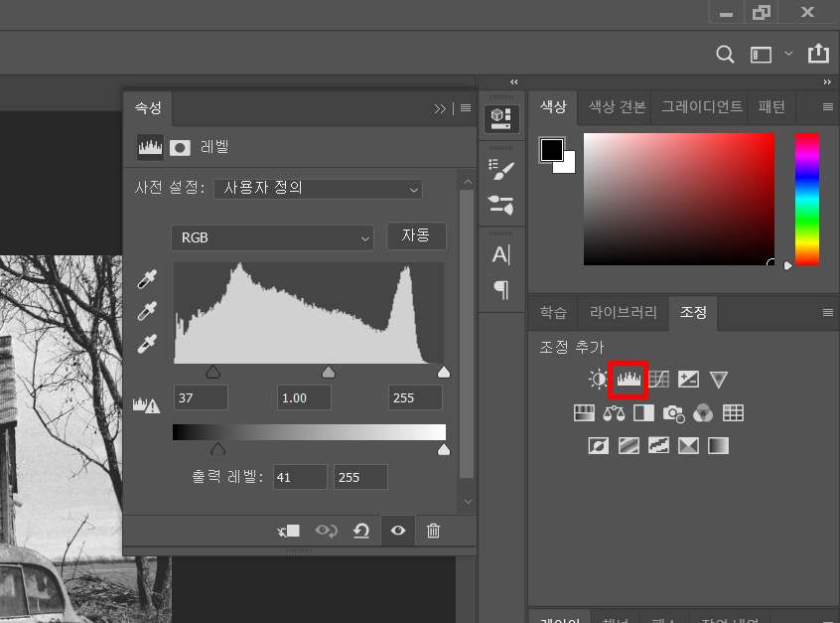840x623 pixels.
Task: Add a Levels adjustment layer
Action: point(629,380)
